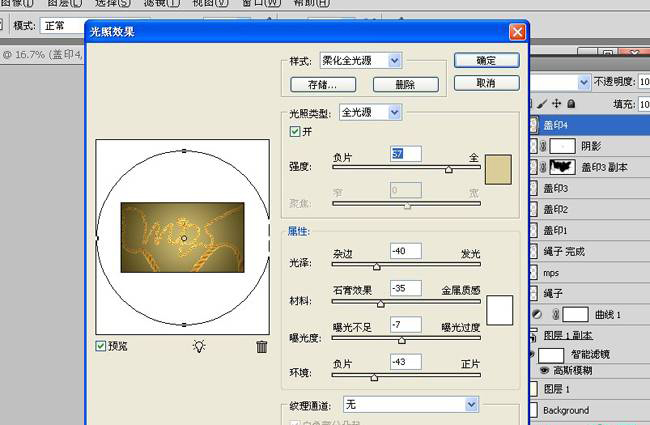Toggle the 预览 preview checkbox
Viewport: 650px width, 425px height.
pyautogui.click(x=100, y=346)
